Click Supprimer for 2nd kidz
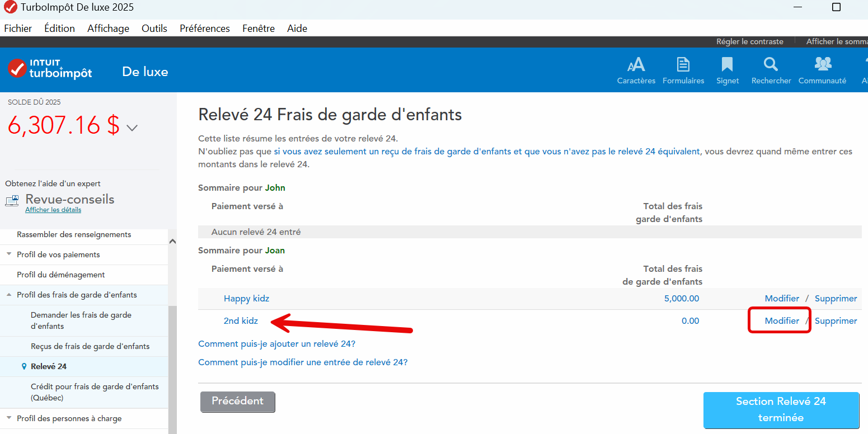This screenshot has width=868, height=434. [x=836, y=321]
